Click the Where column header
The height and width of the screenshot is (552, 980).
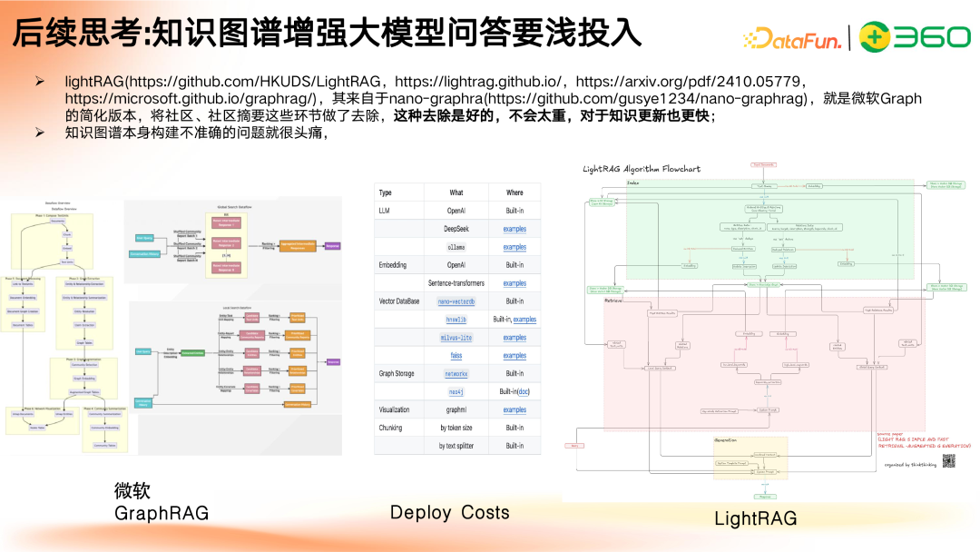tap(514, 192)
